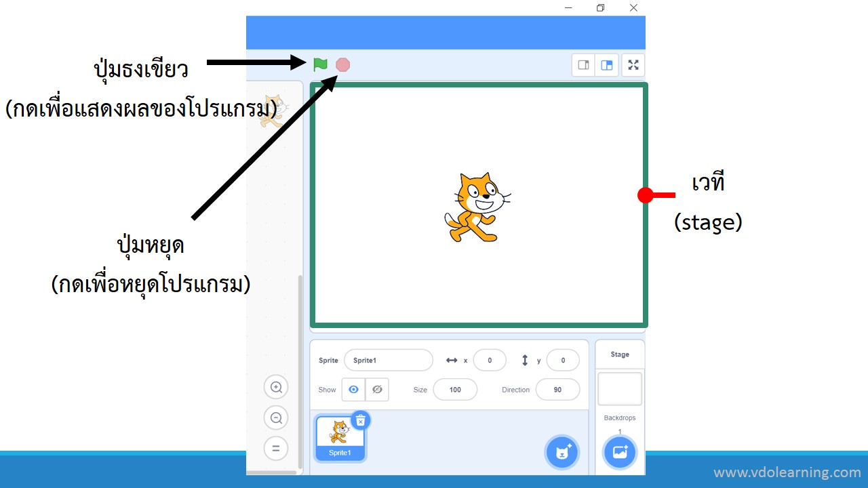Screen dimensions: 868x488
Task: Delete Sprite1 with the trash icon
Action: tap(361, 420)
